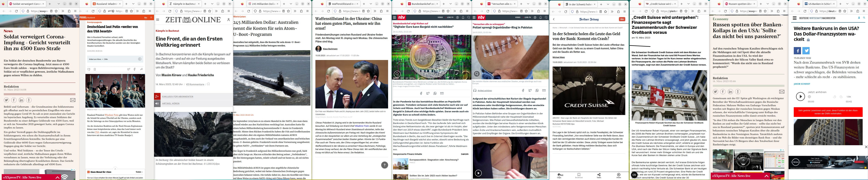Open 'Artikel anhören' link on ntv Pakistan
Viewport: 868px width, 180px height.
tap(485, 90)
